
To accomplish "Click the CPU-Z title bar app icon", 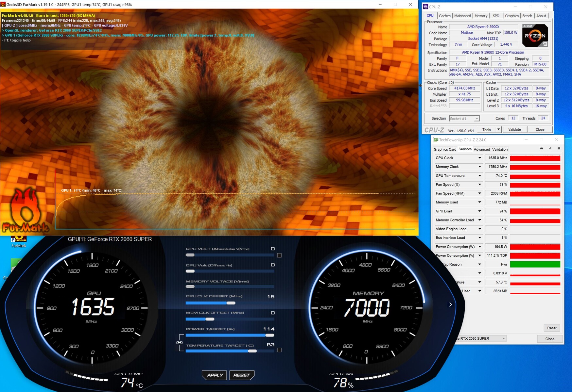I will click(425, 7).
